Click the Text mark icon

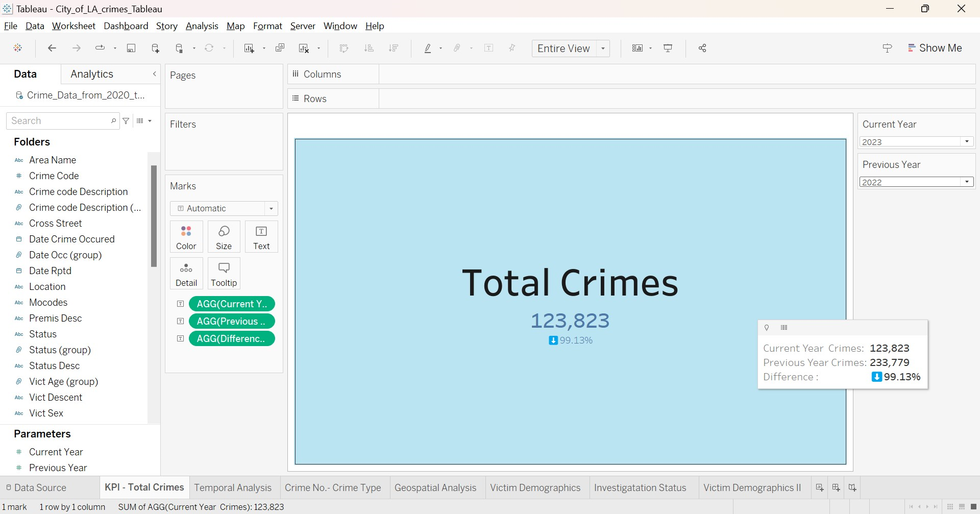pyautogui.click(x=261, y=236)
